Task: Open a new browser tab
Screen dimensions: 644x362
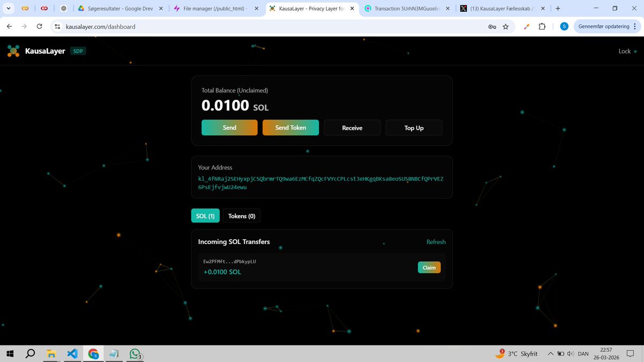Action: 558,9
